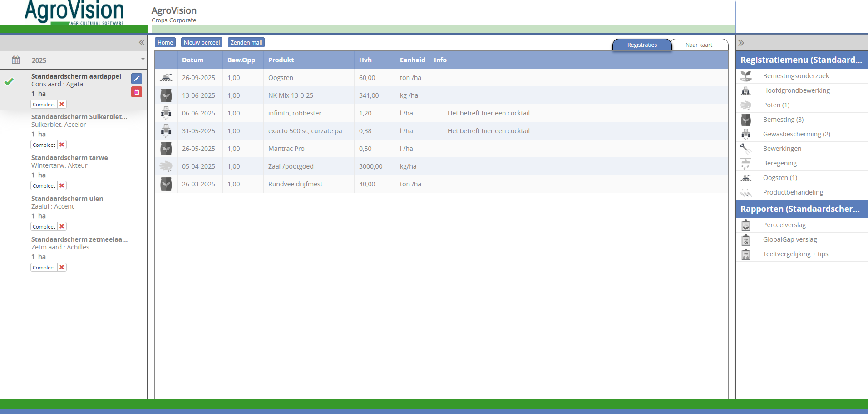The image size is (868, 414).
Task: Select the Registraties tab
Action: (x=641, y=45)
